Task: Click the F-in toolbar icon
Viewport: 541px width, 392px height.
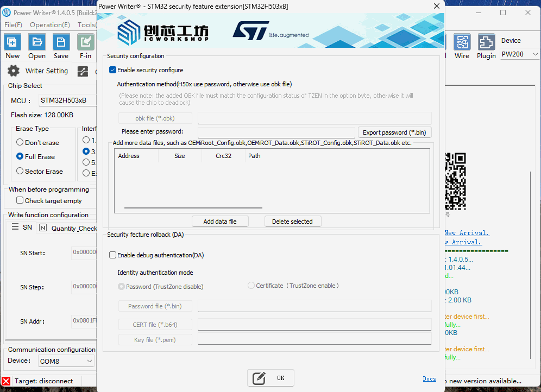Action: [x=85, y=42]
